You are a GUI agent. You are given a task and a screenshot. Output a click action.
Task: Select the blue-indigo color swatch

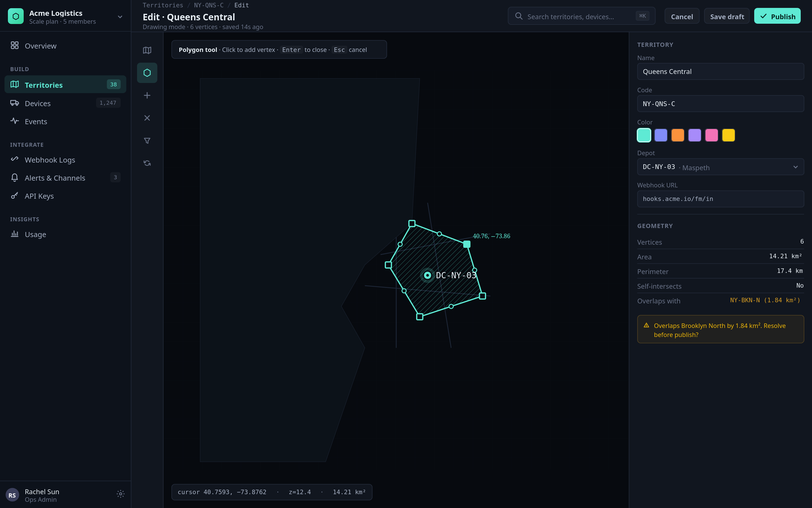[x=661, y=135]
